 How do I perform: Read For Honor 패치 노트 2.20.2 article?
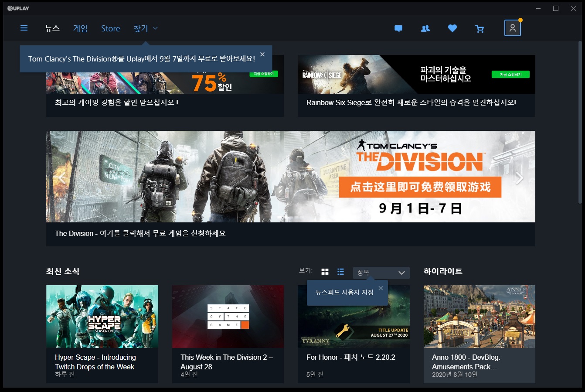pos(351,357)
